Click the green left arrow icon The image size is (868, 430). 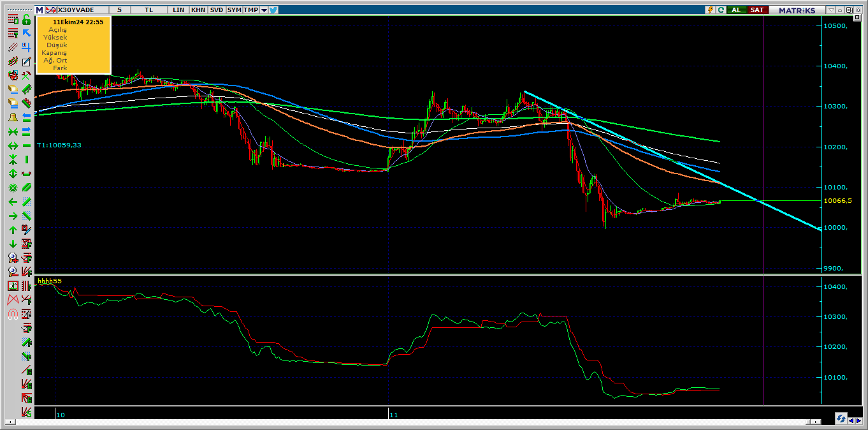point(13,202)
